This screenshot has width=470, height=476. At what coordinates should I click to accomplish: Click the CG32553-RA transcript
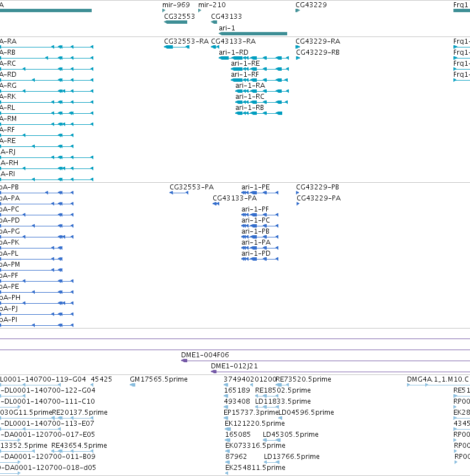point(177,47)
